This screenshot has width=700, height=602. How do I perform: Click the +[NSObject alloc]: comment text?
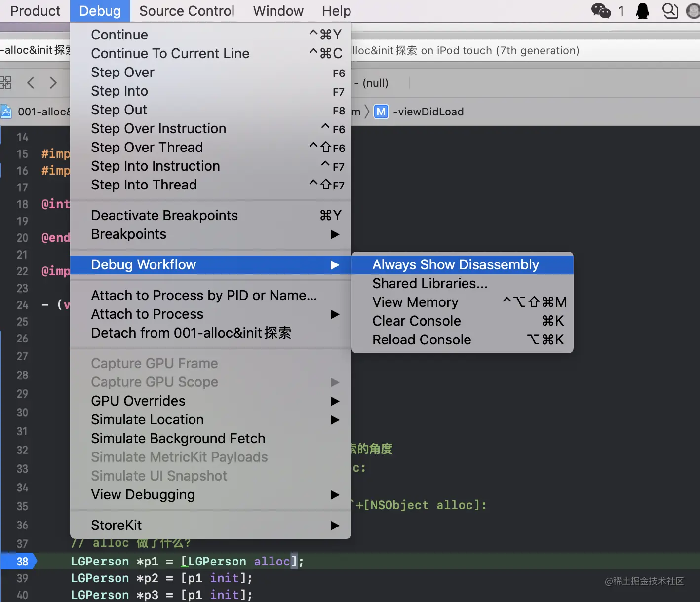[x=421, y=505]
